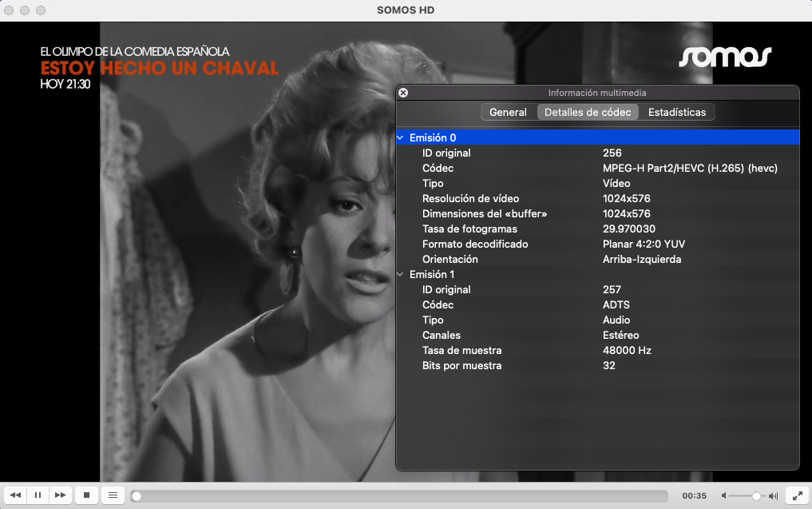Collapse the Emisión 1 section

coord(401,275)
